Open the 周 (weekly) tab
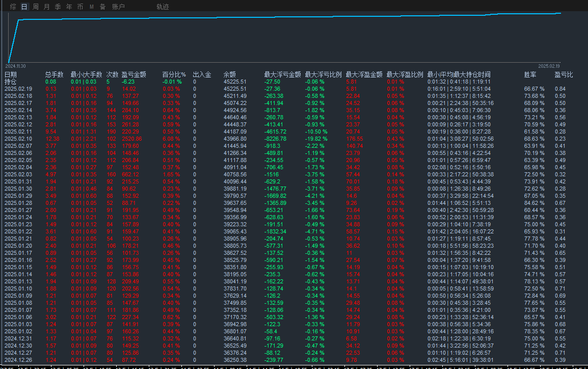 (x=36, y=7)
